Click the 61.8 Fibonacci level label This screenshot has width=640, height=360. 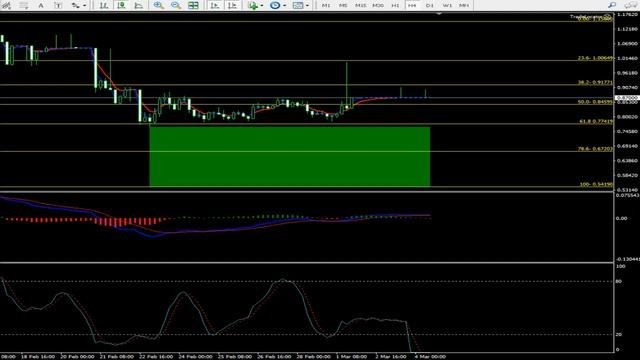pyautogui.click(x=596, y=121)
